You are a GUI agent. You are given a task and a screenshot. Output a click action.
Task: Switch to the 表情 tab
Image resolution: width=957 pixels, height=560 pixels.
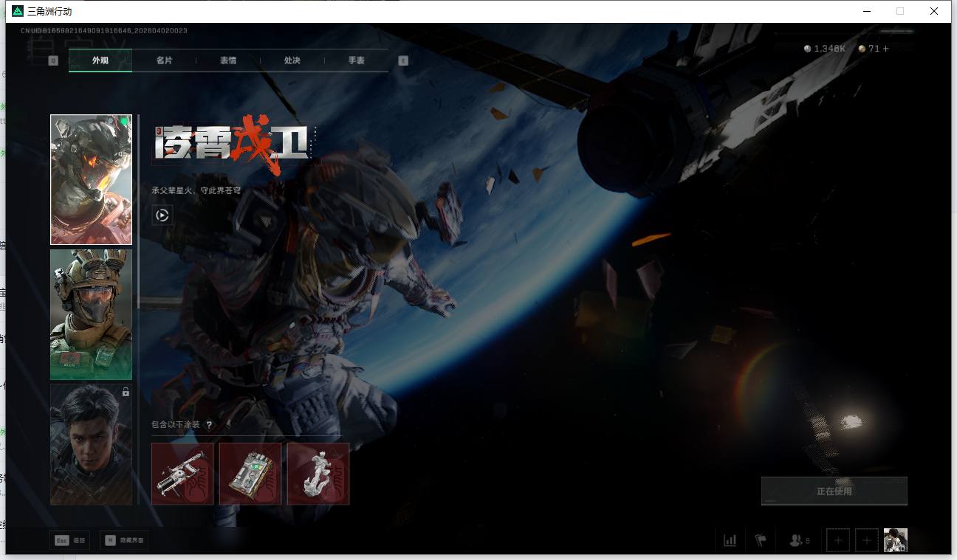(x=228, y=61)
